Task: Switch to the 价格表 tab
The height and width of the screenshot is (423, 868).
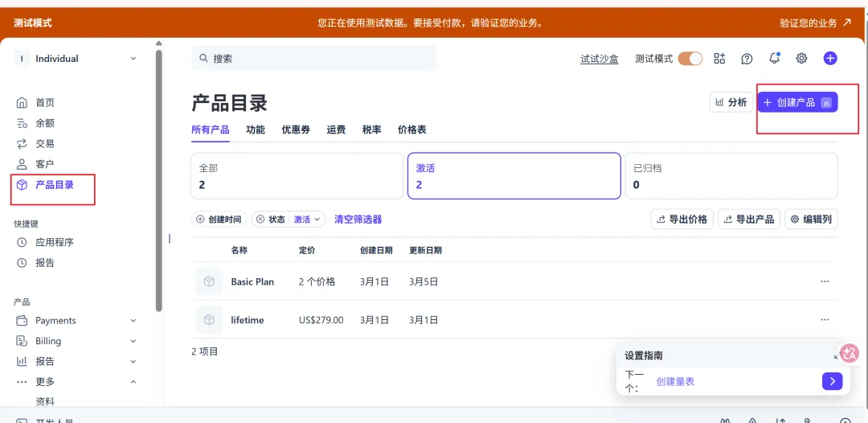Action: click(x=411, y=129)
